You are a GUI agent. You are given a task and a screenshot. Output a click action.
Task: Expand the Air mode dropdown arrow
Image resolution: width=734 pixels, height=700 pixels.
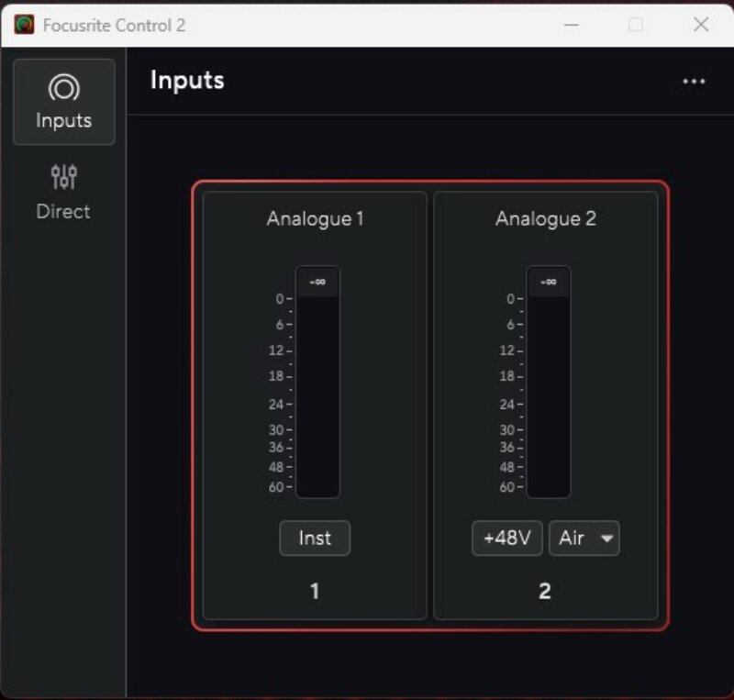(x=607, y=539)
